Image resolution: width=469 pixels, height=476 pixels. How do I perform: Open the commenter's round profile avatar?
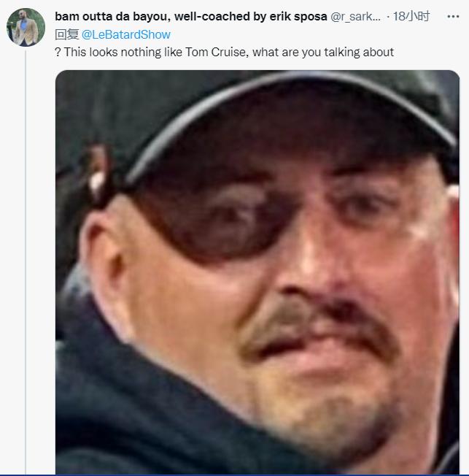pos(26,27)
